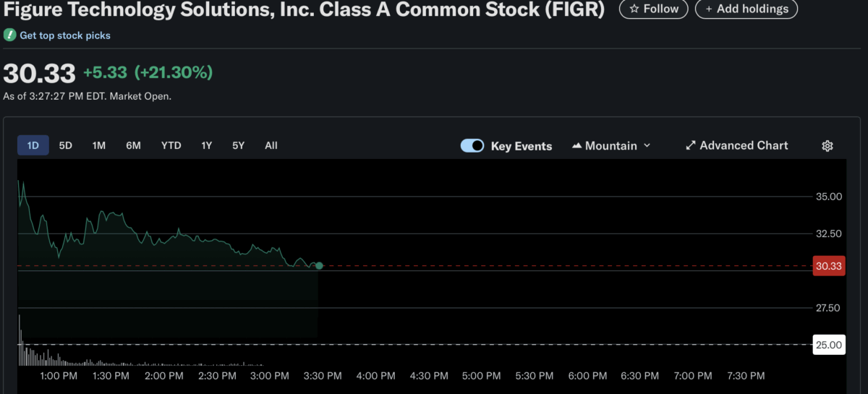Open the Advanced Chart link

pyautogui.click(x=737, y=145)
